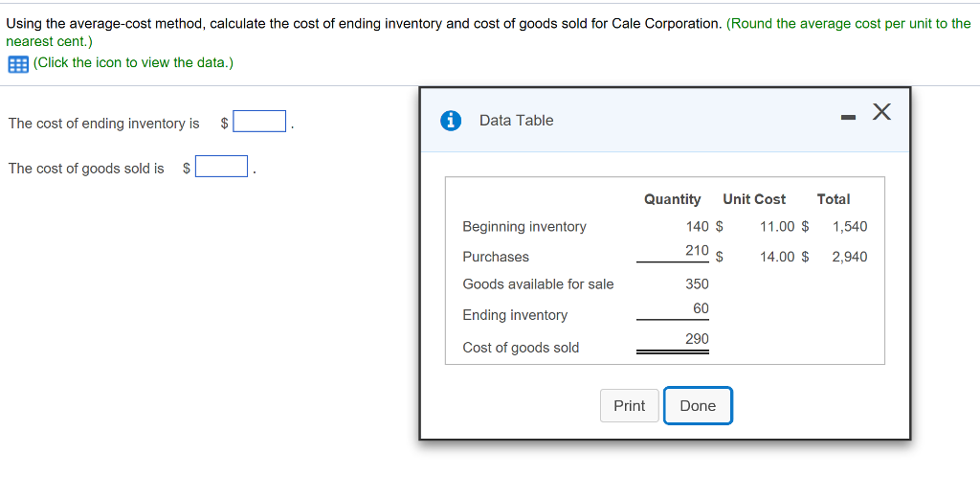The height and width of the screenshot is (499, 980).
Task: Click the Cost of goods sold row label in table
Action: [x=521, y=347]
